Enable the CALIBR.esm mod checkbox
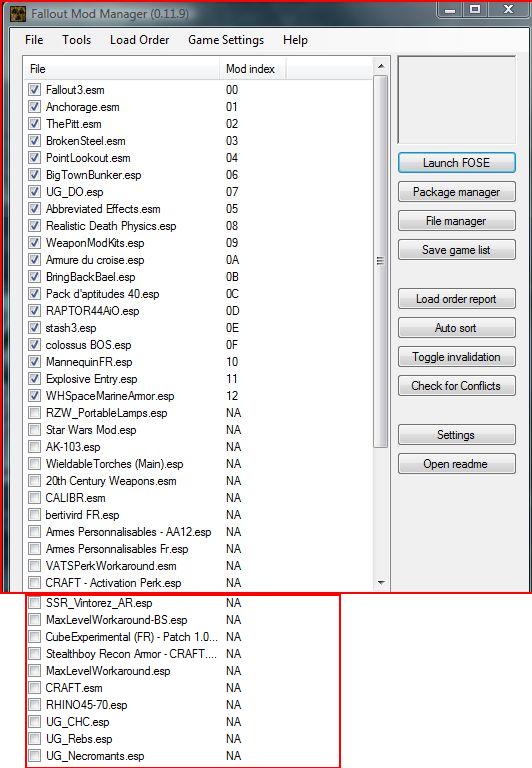532x768 pixels. point(34,498)
